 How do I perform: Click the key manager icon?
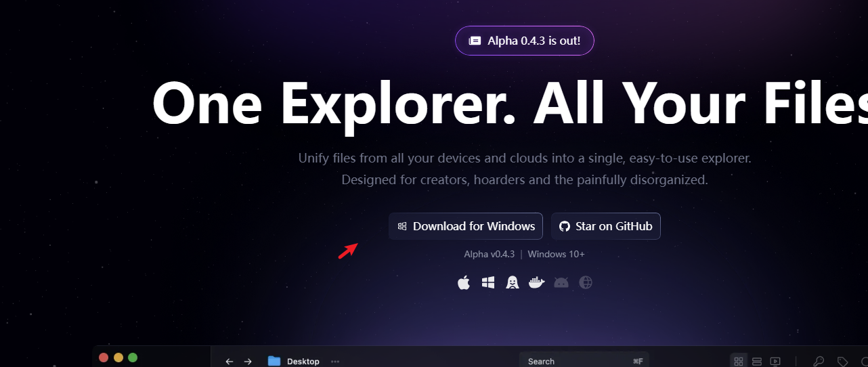point(819,362)
